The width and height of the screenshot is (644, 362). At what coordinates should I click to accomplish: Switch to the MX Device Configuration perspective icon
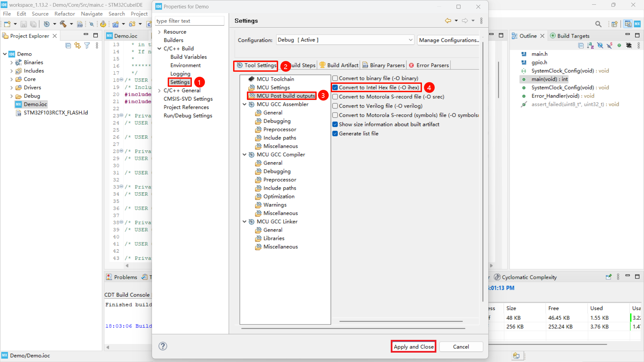637,24
